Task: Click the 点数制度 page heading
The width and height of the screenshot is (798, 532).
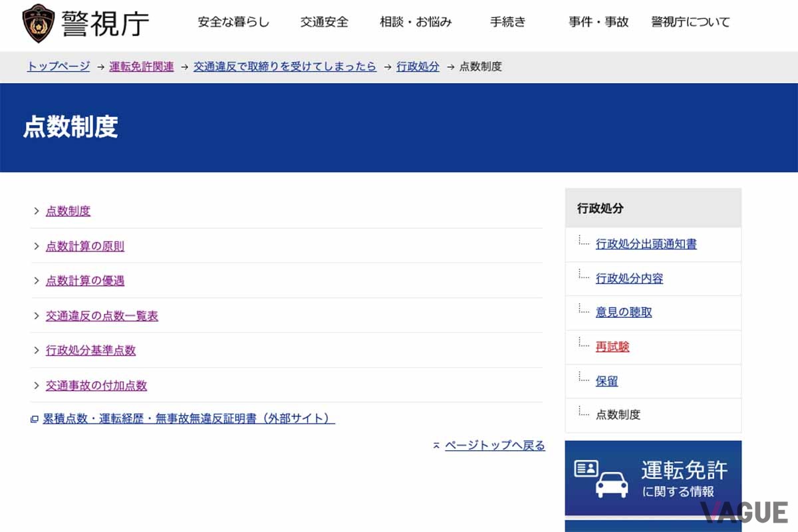Action: 70,127
